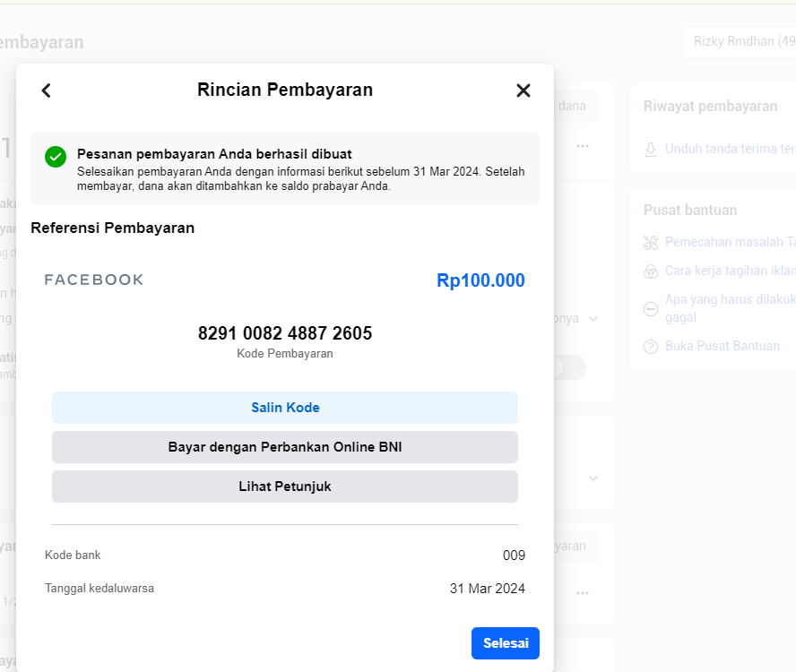Screen dimensions: 796x672
Task: Expand the lower background card chevron
Action: pos(593,478)
